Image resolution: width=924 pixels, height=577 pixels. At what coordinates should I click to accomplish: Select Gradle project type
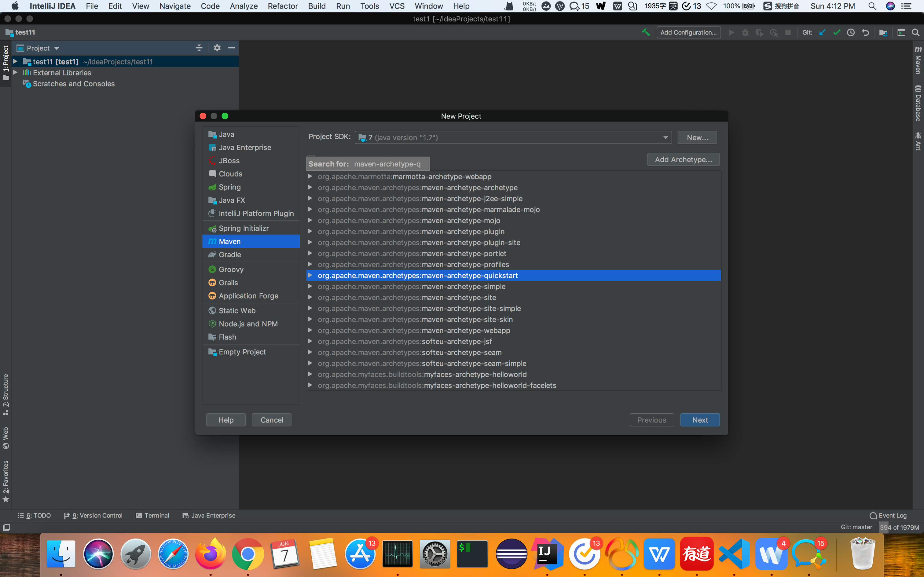tap(229, 255)
